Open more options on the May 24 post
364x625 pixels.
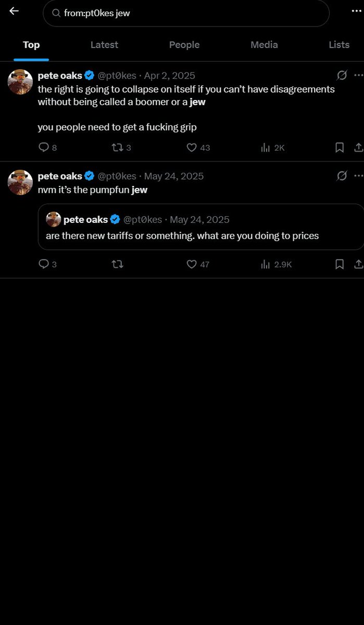(x=358, y=176)
